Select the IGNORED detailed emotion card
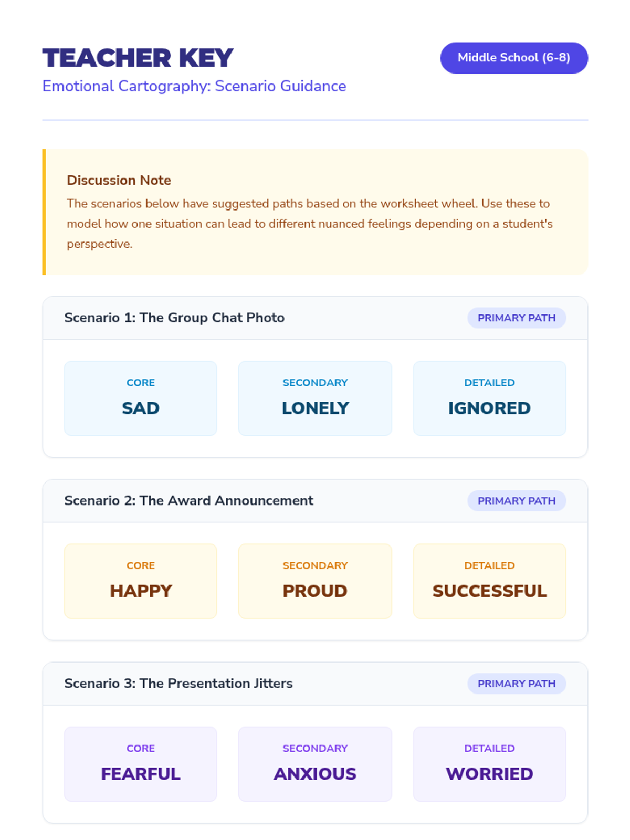 pos(489,398)
